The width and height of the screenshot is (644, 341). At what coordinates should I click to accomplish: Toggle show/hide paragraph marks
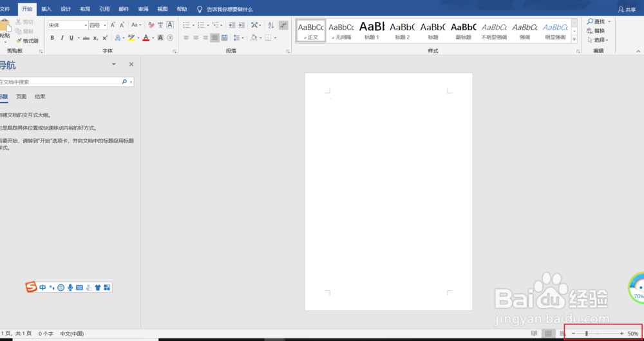point(283,25)
